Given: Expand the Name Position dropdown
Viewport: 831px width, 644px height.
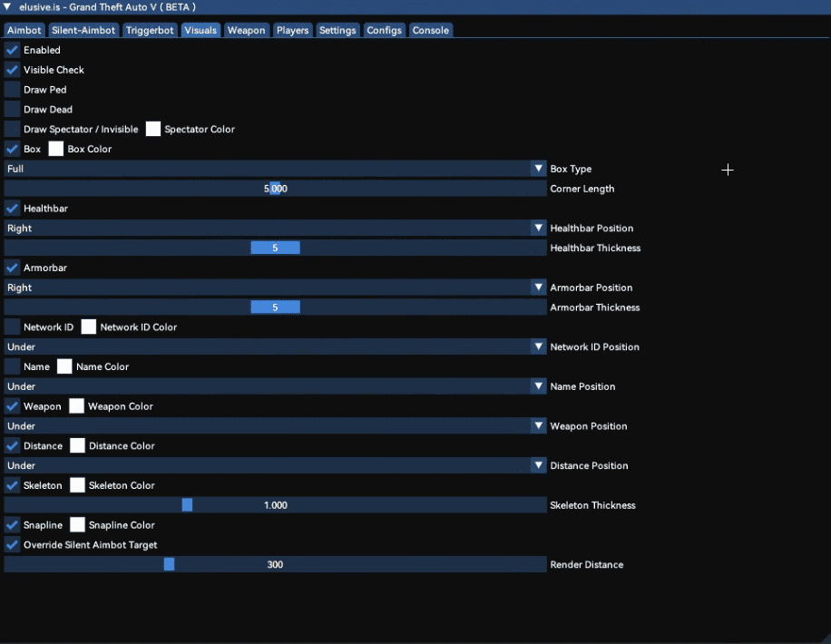Looking at the screenshot, I should click(x=275, y=386).
